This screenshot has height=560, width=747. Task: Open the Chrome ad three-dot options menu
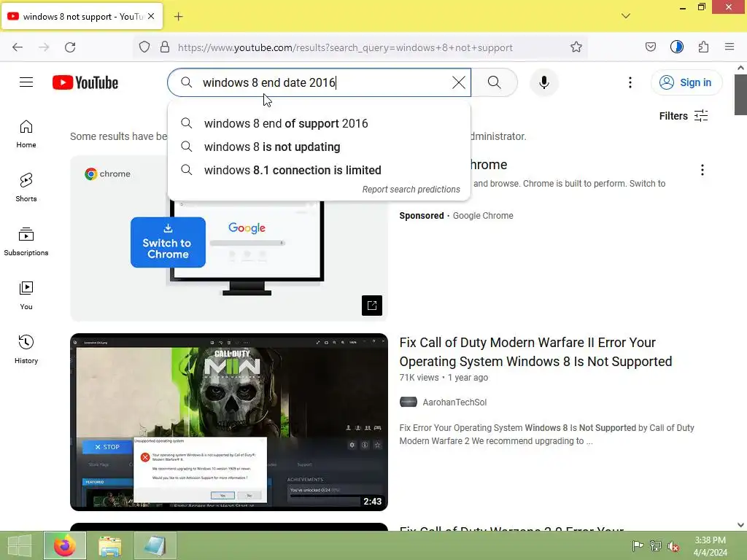pos(702,170)
